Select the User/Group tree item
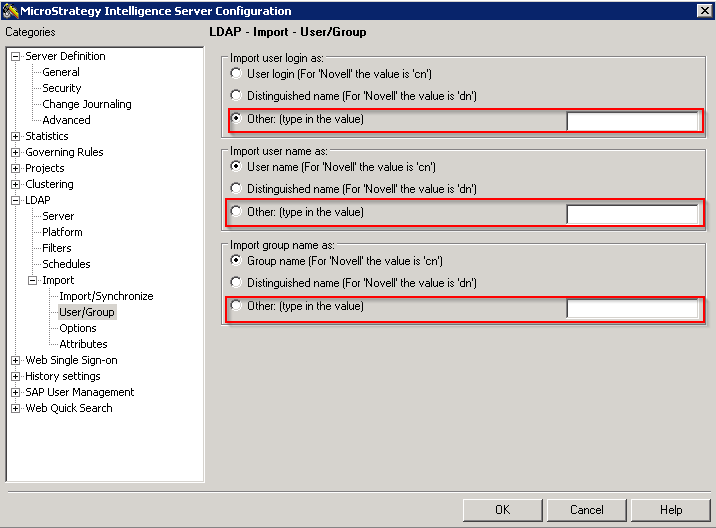This screenshot has width=716, height=528. coord(87,312)
